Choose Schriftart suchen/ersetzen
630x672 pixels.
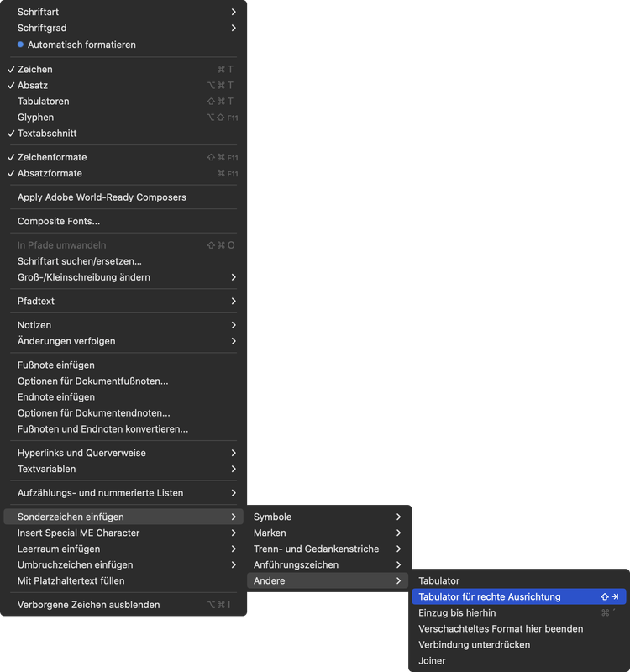[x=123, y=261]
